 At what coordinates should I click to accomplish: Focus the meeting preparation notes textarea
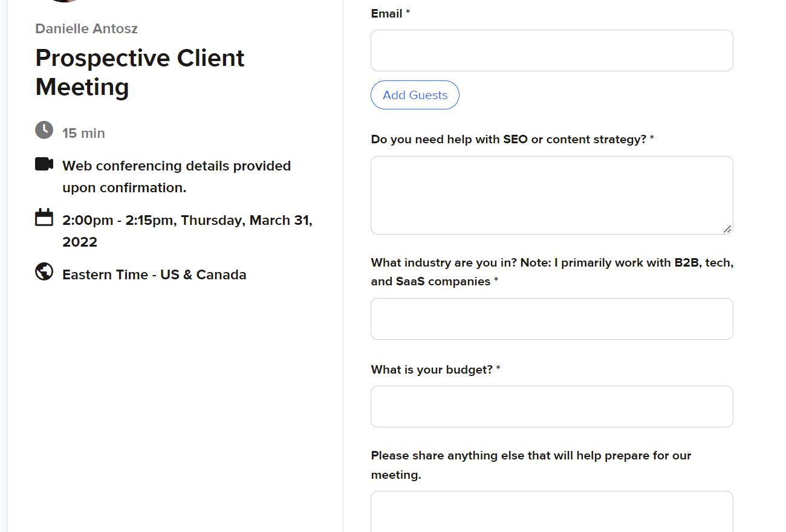[x=552, y=511]
